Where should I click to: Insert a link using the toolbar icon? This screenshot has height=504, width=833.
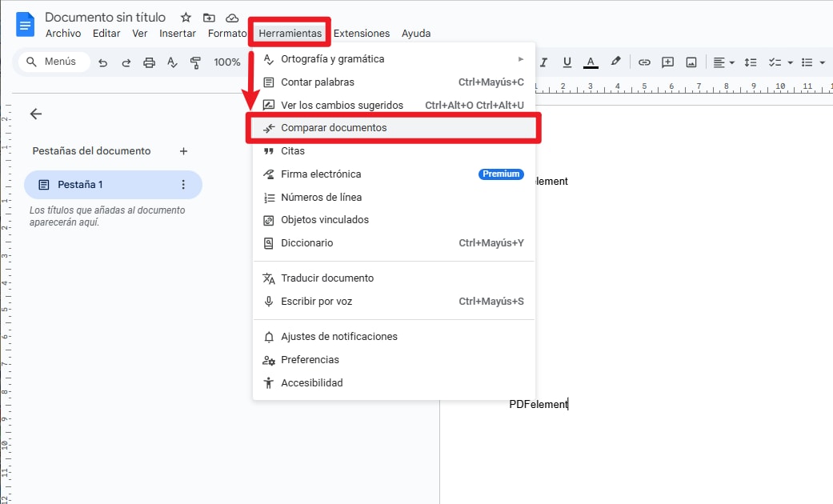645,62
